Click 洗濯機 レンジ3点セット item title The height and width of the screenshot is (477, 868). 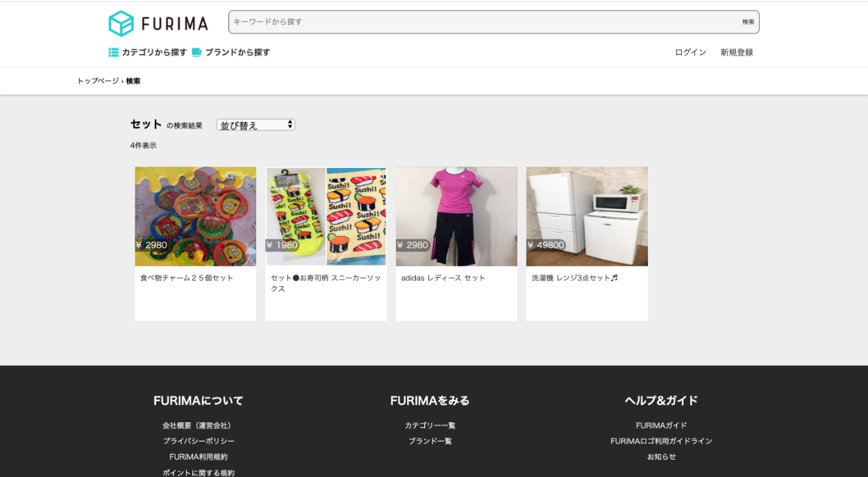[x=574, y=278]
